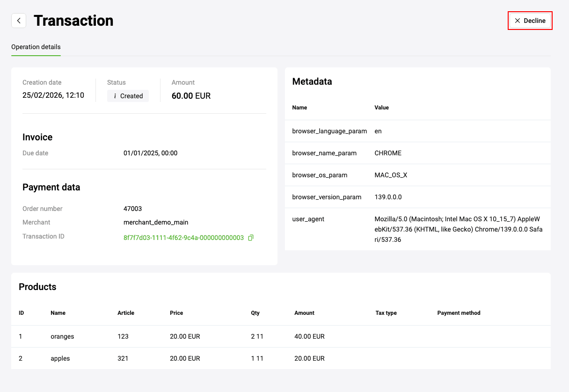Decline the transaction
This screenshot has height=392, width=569.
[530, 21]
